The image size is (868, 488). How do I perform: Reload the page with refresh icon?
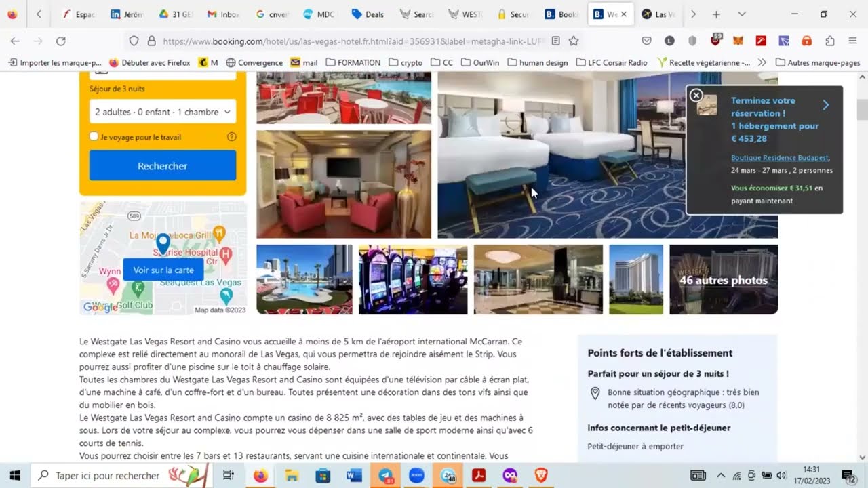tap(60, 41)
